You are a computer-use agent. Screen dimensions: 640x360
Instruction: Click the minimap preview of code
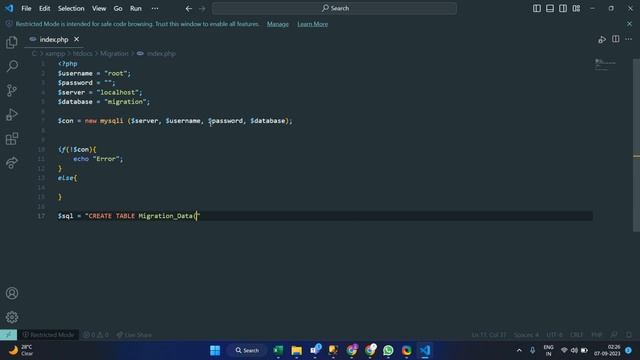click(x=605, y=64)
